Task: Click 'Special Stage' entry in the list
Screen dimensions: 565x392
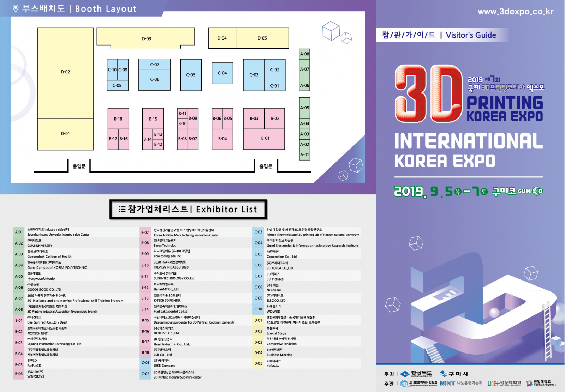Action: click(276, 333)
